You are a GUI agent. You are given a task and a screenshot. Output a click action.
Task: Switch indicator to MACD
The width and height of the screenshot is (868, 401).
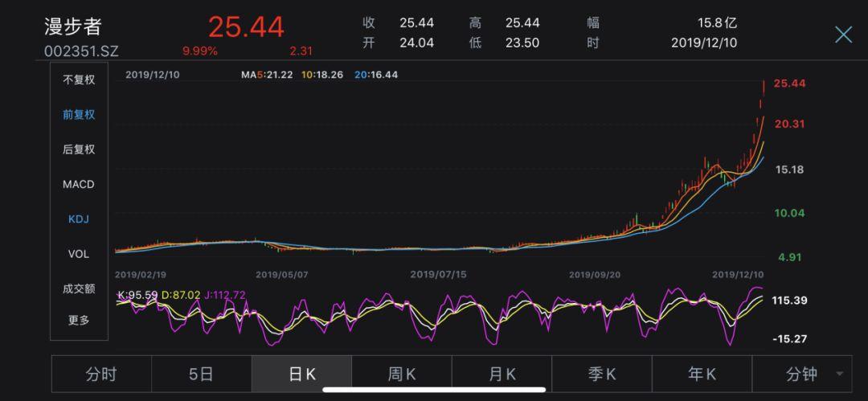(x=79, y=185)
